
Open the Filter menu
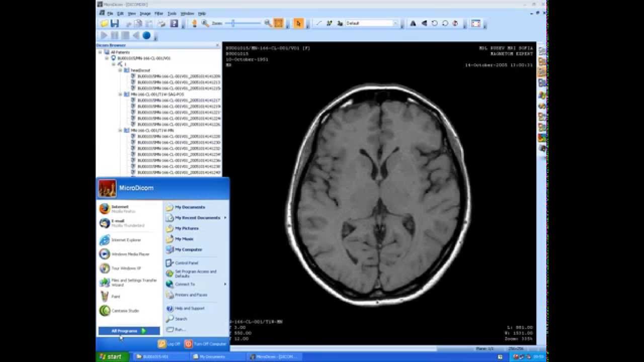tap(159, 14)
